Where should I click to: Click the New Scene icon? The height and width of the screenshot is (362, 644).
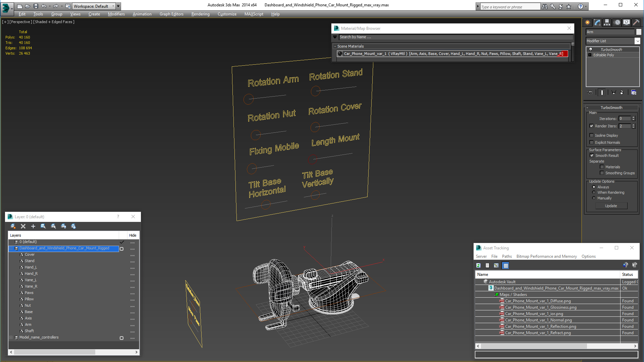[20, 6]
